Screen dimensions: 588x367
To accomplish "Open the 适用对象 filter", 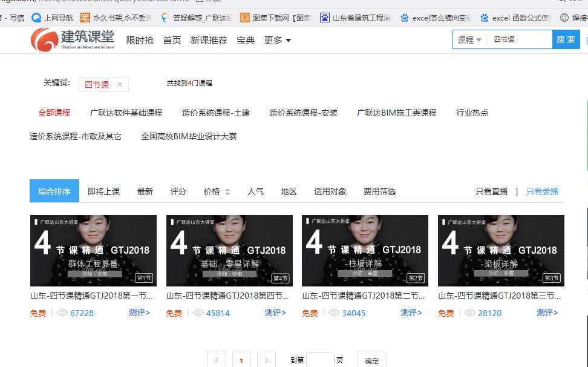I will tap(330, 191).
